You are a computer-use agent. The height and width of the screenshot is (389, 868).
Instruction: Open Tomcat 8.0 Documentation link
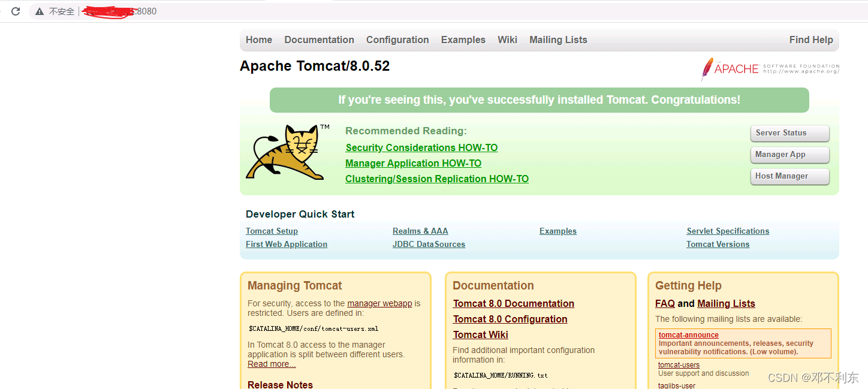pos(514,304)
